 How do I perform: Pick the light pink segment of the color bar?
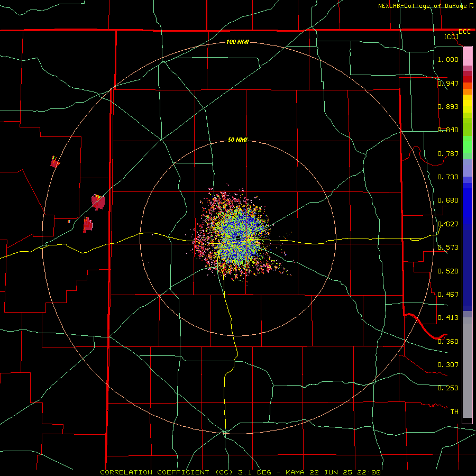click(x=467, y=56)
